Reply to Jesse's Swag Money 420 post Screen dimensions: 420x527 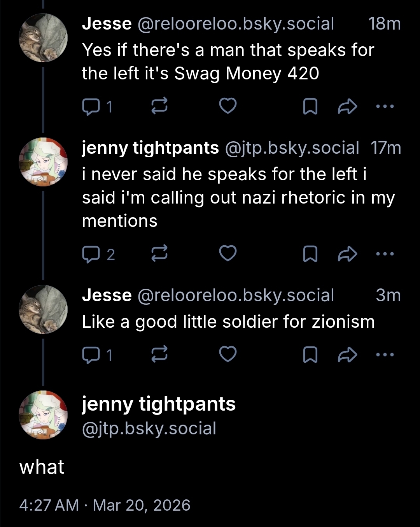(91, 106)
